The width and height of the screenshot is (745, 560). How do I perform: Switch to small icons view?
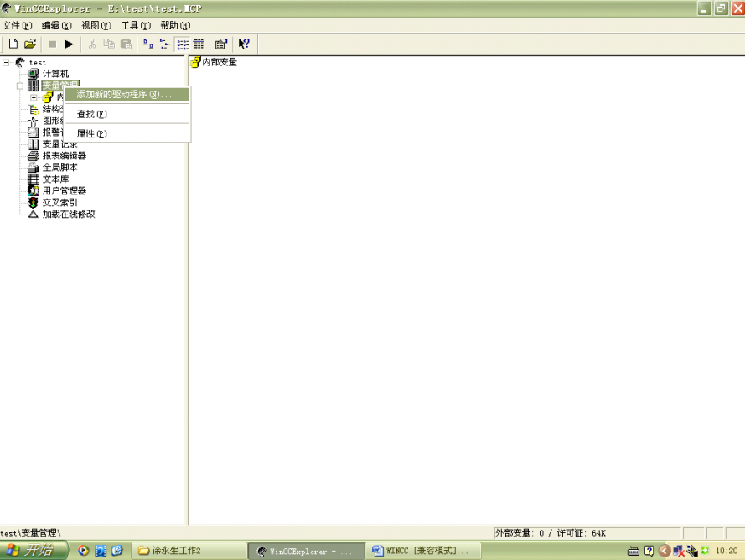point(165,44)
